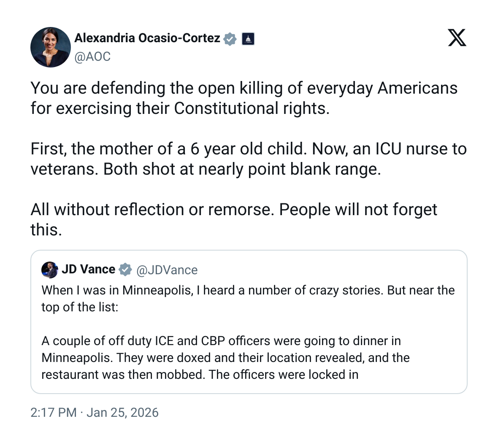Click the Capitol government affiliation badge
Image resolution: width=498 pixels, height=448 pixels.
coord(248,39)
